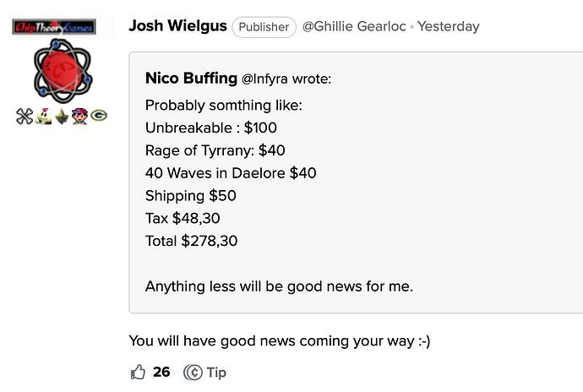Click the 26 likes count
The width and height of the screenshot is (583, 392).
[x=161, y=373]
